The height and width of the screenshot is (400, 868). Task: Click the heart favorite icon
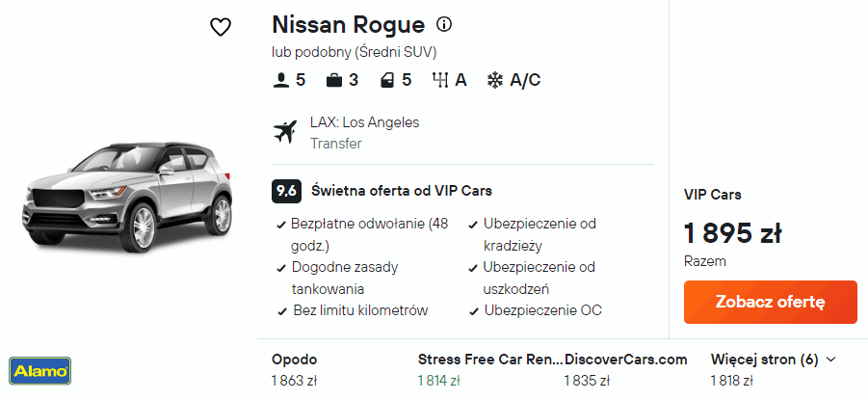221,27
